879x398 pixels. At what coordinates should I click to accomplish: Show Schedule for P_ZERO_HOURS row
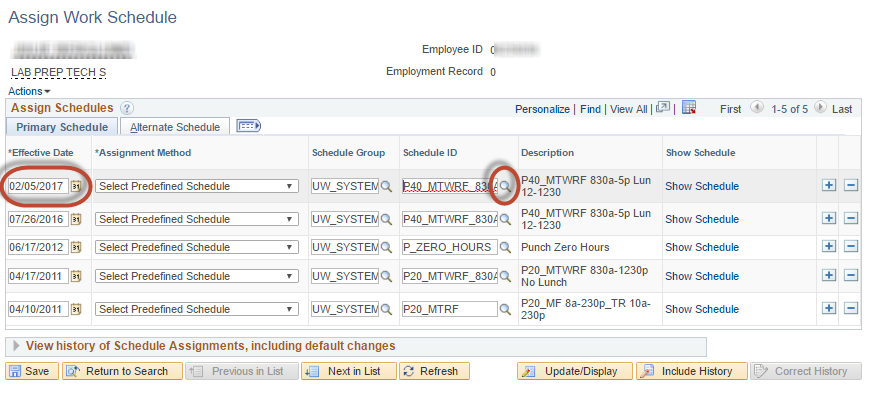pyautogui.click(x=702, y=247)
